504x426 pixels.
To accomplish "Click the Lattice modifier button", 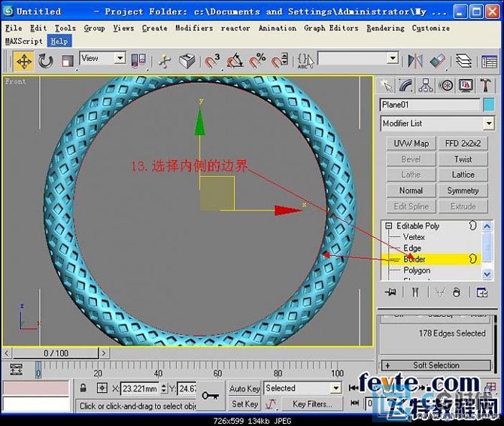I will [463, 175].
